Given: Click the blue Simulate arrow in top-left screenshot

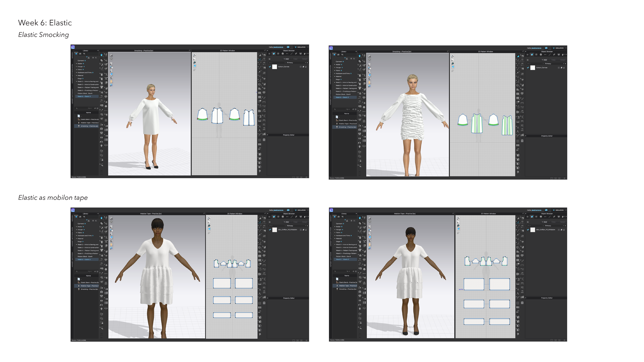Looking at the screenshot, I should point(101,55).
